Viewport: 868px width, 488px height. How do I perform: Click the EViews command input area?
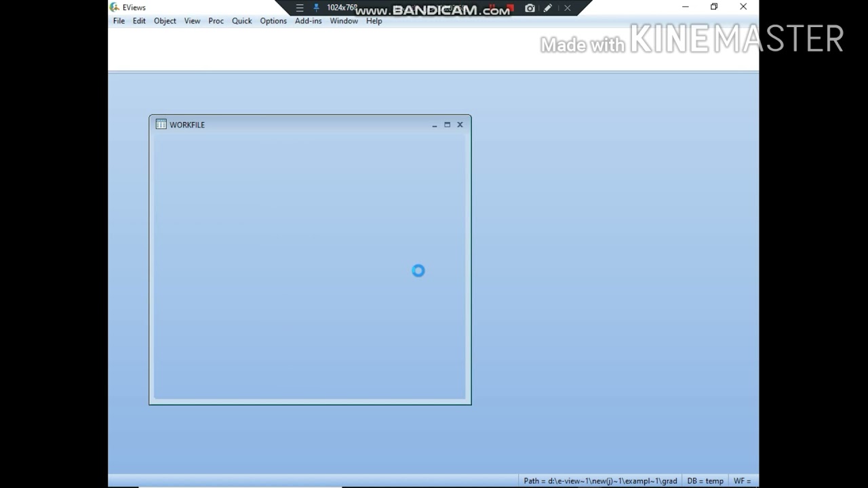433,49
